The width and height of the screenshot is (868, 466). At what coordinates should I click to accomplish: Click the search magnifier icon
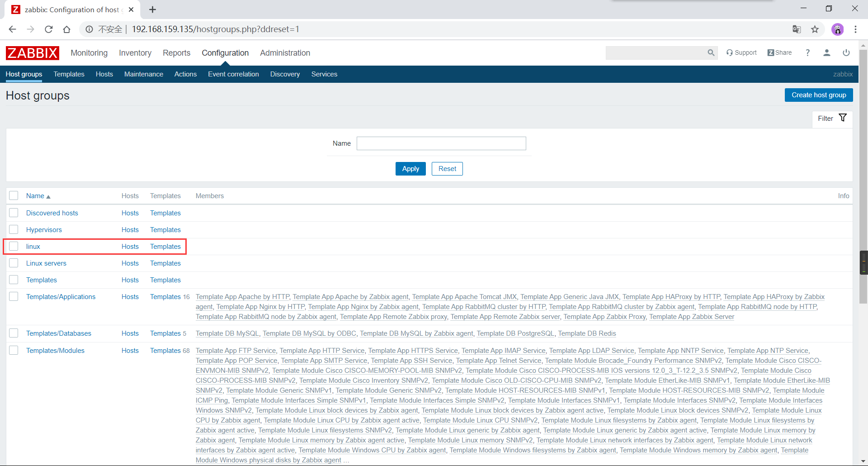point(711,53)
